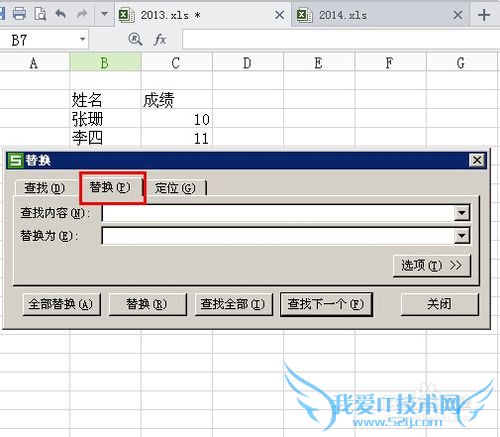Open the Name Box dropdown arrow
The image size is (500, 437).
coord(82,39)
